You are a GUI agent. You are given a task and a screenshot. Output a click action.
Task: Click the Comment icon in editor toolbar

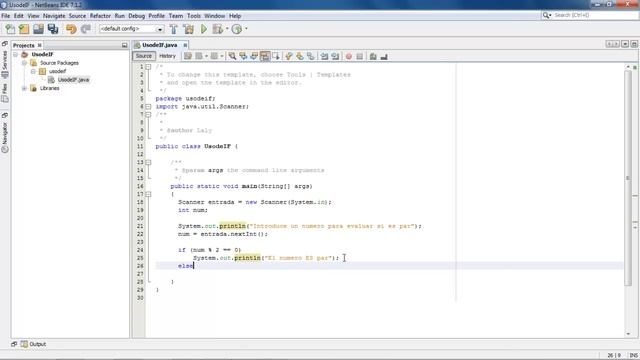pyautogui.click(x=373, y=56)
